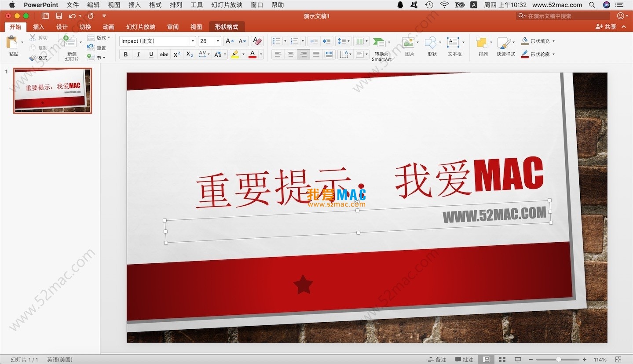The height and width of the screenshot is (364, 633).
Task: Click the search presentation field
Action: (x=563, y=16)
